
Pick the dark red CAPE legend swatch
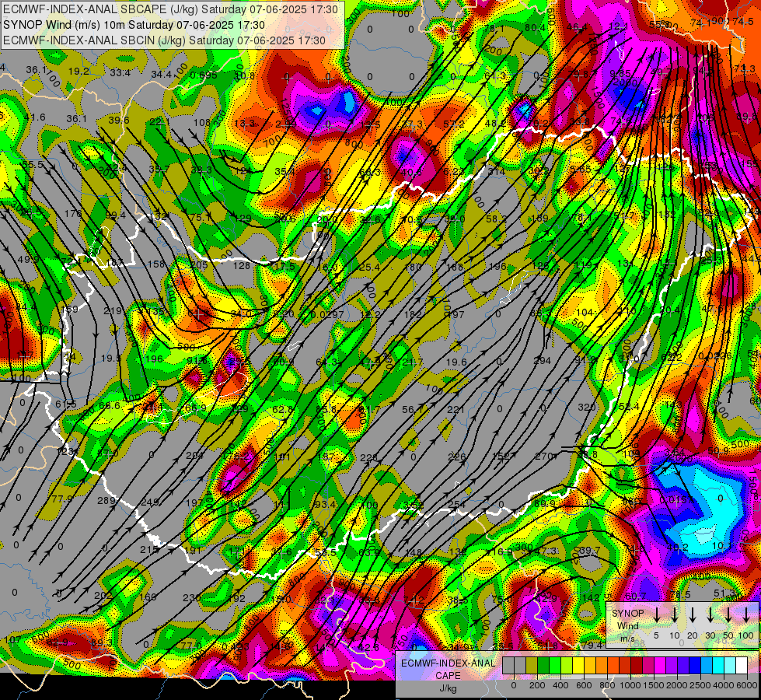point(637,666)
